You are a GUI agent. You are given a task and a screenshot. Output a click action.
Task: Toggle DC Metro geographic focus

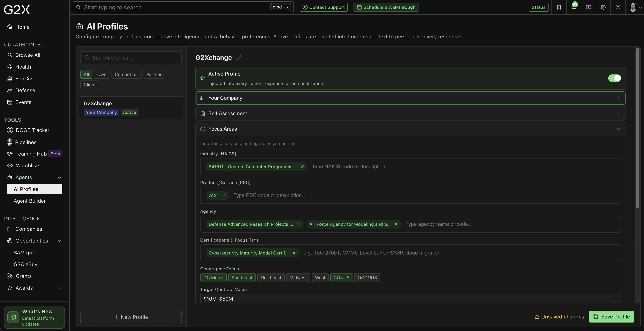point(213,278)
